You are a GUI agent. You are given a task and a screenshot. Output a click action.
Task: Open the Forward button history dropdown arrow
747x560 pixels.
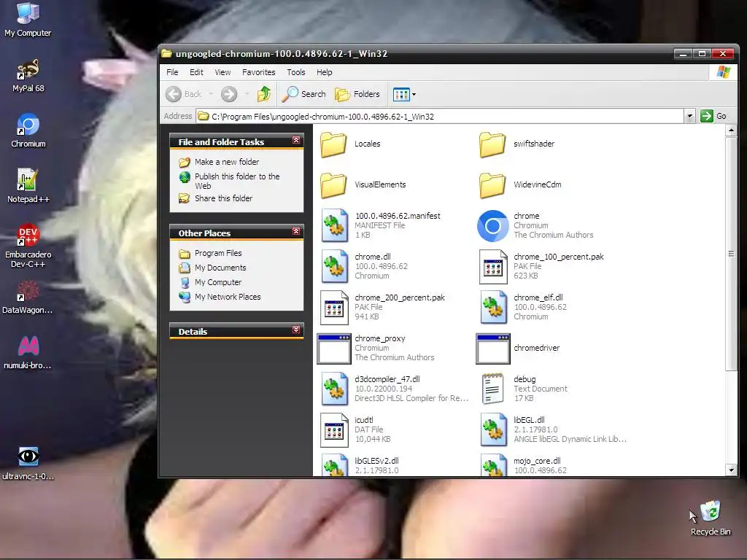click(x=247, y=94)
